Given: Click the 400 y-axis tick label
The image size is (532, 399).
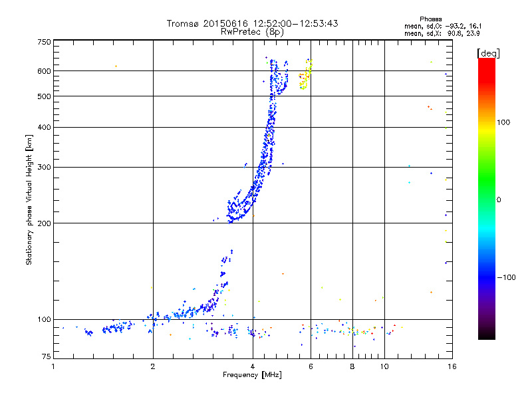Looking at the screenshot, I should (x=44, y=127).
